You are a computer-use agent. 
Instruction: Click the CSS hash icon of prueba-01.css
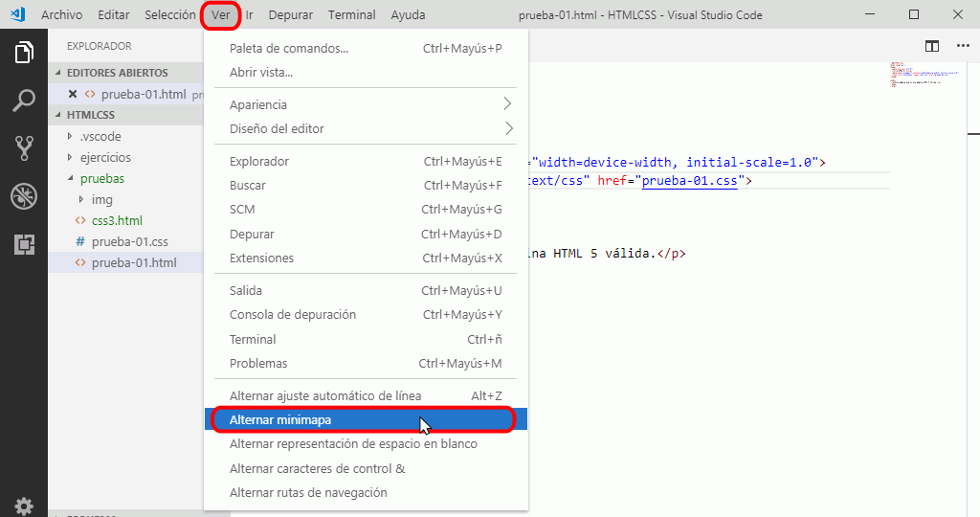point(80,241)
